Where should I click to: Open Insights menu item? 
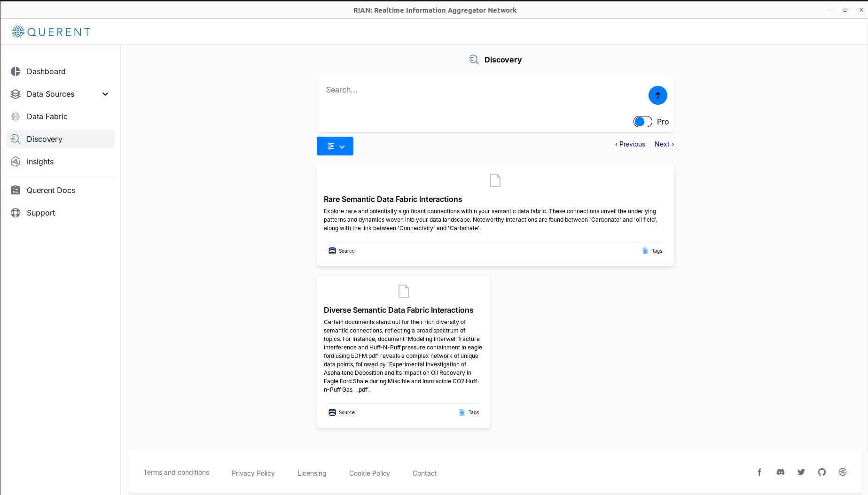61,162
